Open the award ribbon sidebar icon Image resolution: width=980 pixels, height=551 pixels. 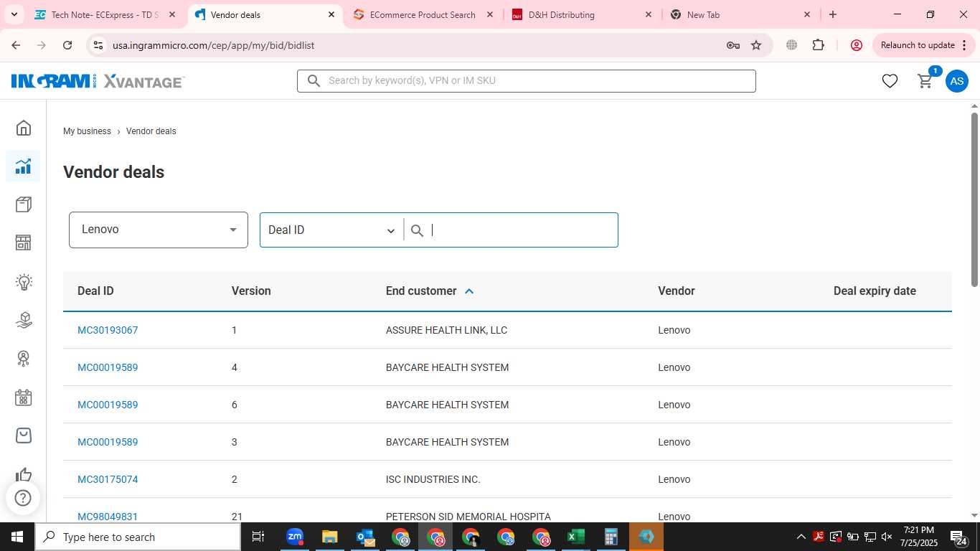click(24, 358)
